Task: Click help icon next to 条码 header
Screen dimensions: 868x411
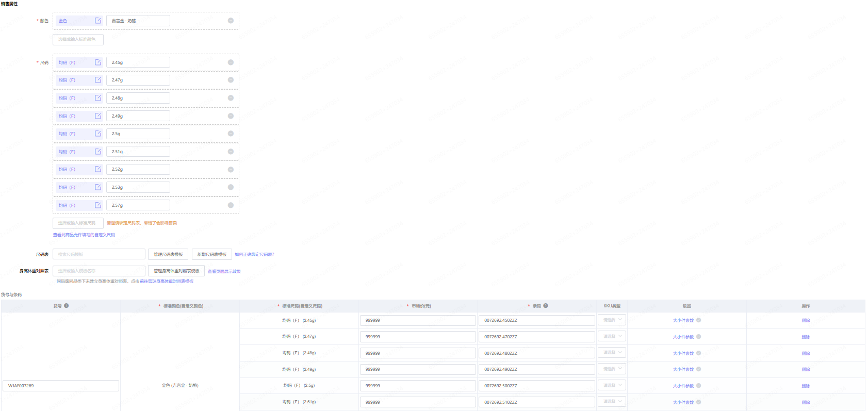Action: [x=546, y=306]
